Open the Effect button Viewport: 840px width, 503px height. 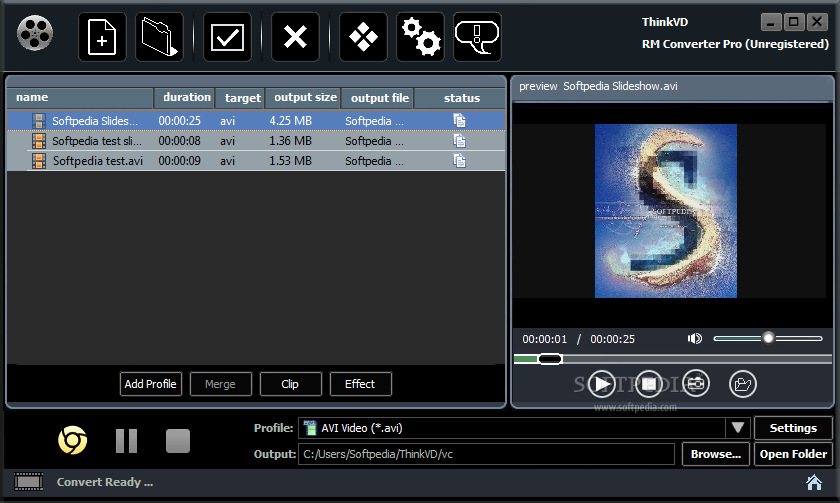pos(361,384)
